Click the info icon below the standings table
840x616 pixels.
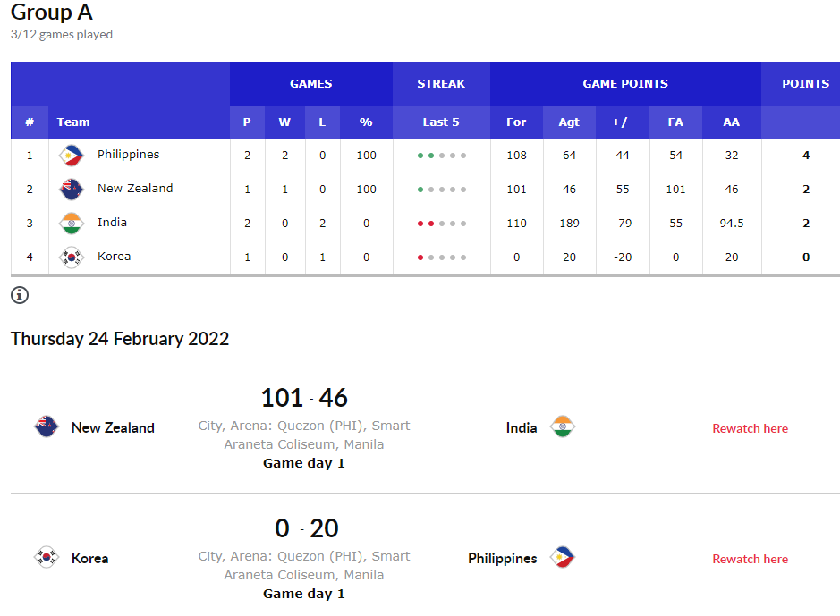20,295
